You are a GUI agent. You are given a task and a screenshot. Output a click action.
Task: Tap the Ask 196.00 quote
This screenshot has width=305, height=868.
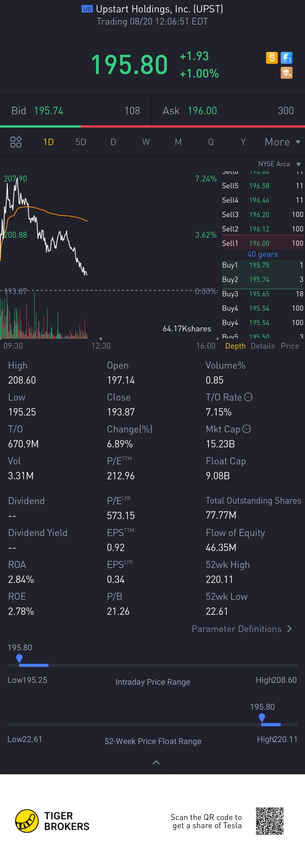(228, 111)
